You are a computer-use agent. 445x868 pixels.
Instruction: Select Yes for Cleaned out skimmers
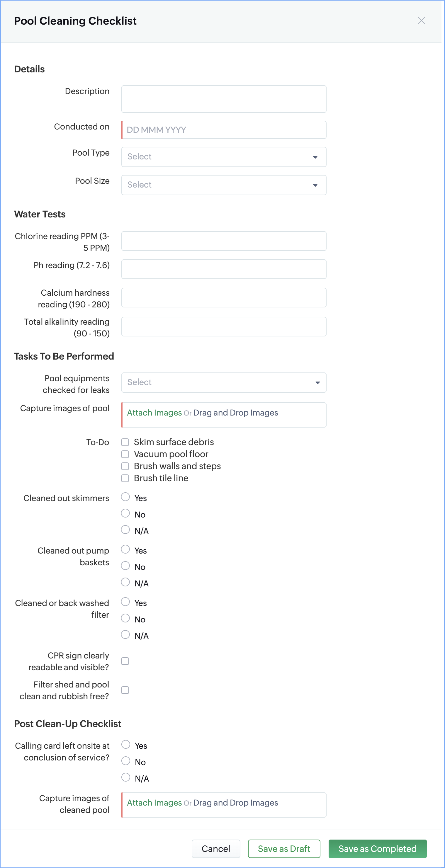click(x=125, y=497)
